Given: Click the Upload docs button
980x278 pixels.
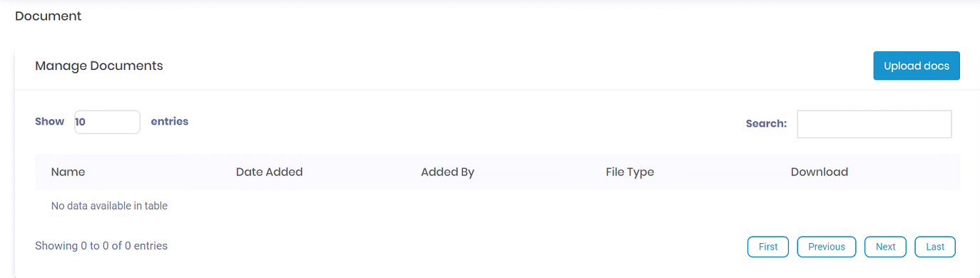Looking at the screenshot, I should pyautogui.click(x=917, y=66).
